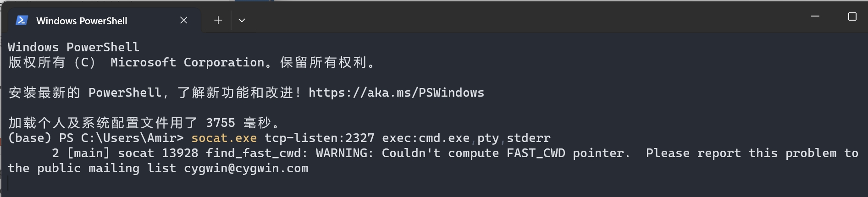Open a new tab with the plus button
868x197 pixels.
click(x=218, y=20)
